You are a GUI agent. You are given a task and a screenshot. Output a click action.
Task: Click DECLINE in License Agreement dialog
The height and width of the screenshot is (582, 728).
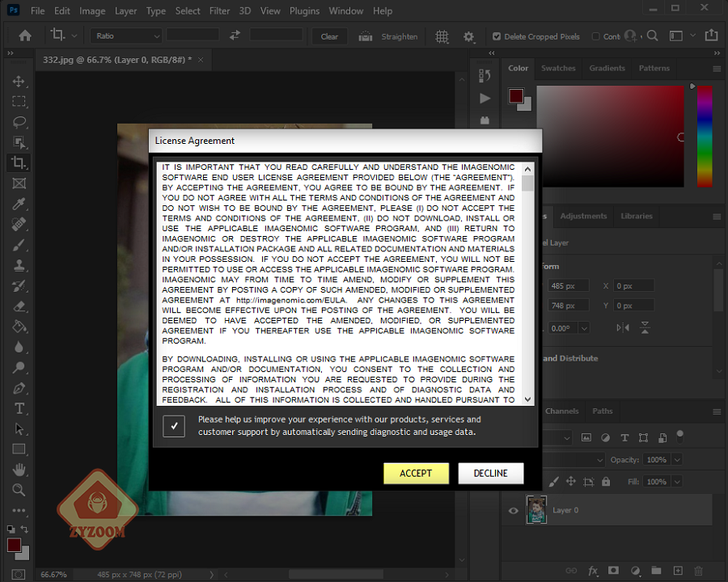491,474
